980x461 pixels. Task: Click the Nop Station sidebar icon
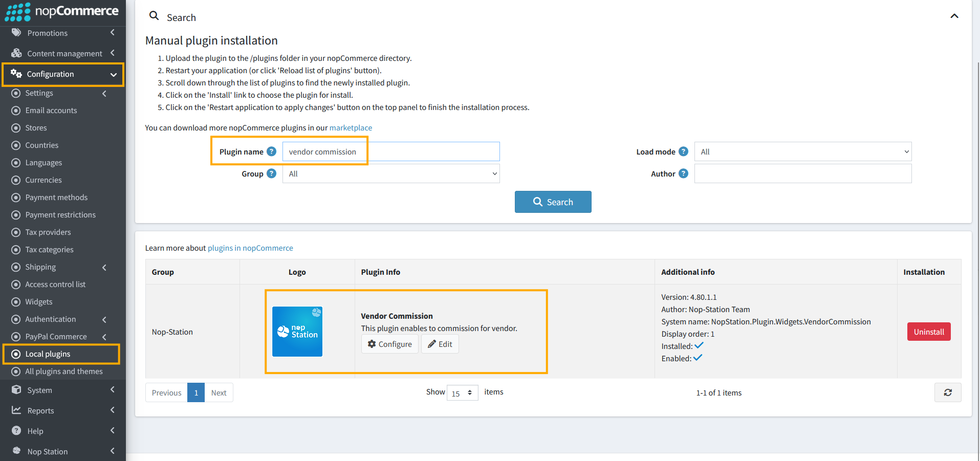coord(16,451)
